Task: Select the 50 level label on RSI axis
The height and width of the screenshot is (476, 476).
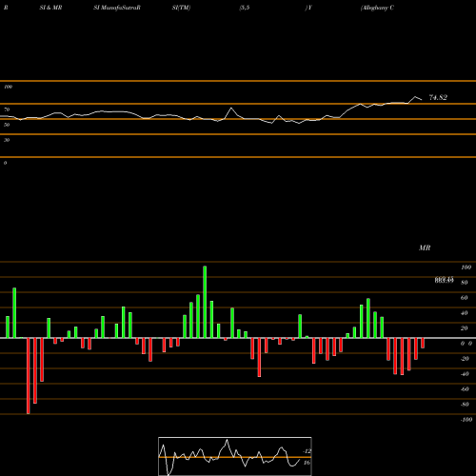Action: pyautogui.click(x=7, y=125)
